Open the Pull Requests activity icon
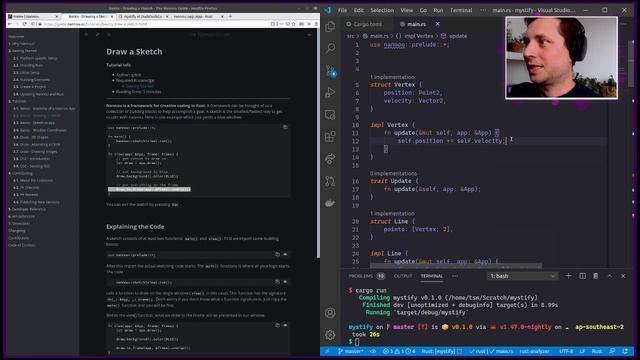This screenshot has width=640, height=360. tap(330, 180)
